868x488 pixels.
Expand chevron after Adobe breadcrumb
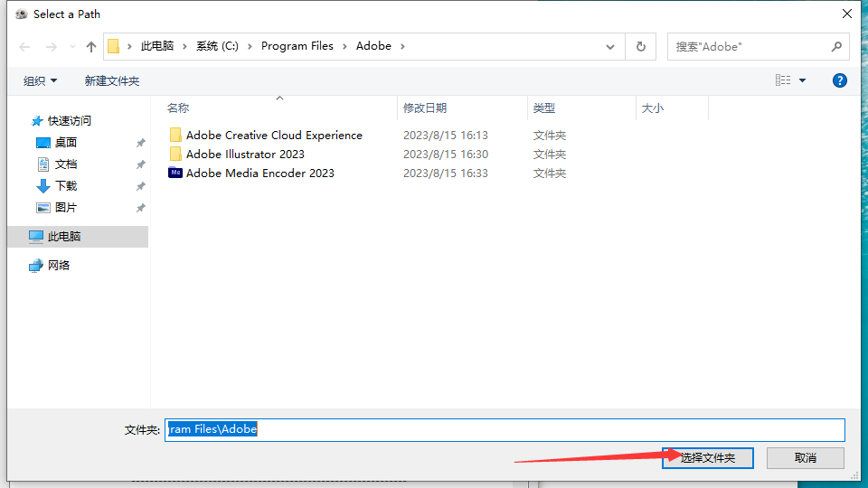point(402,46)
